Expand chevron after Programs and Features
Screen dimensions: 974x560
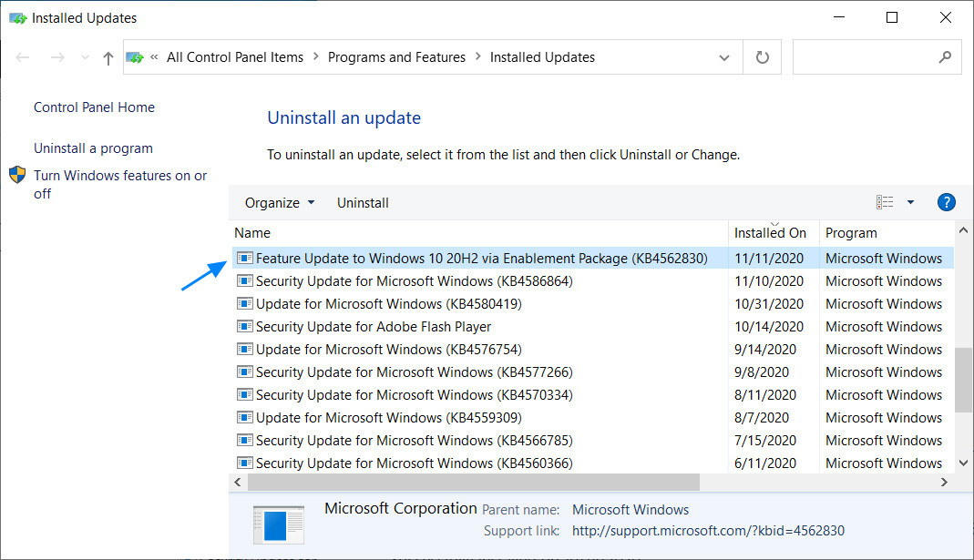(x=477, y=56)
